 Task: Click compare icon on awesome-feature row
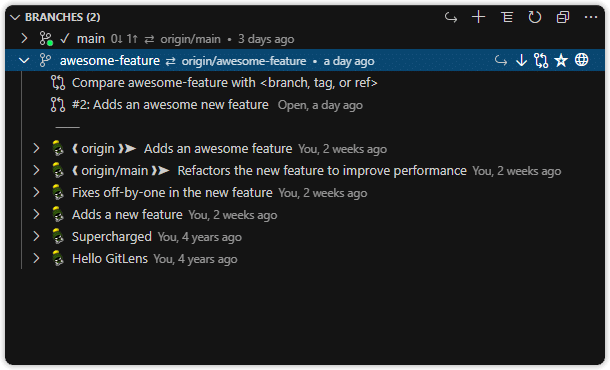pos(541,60)
